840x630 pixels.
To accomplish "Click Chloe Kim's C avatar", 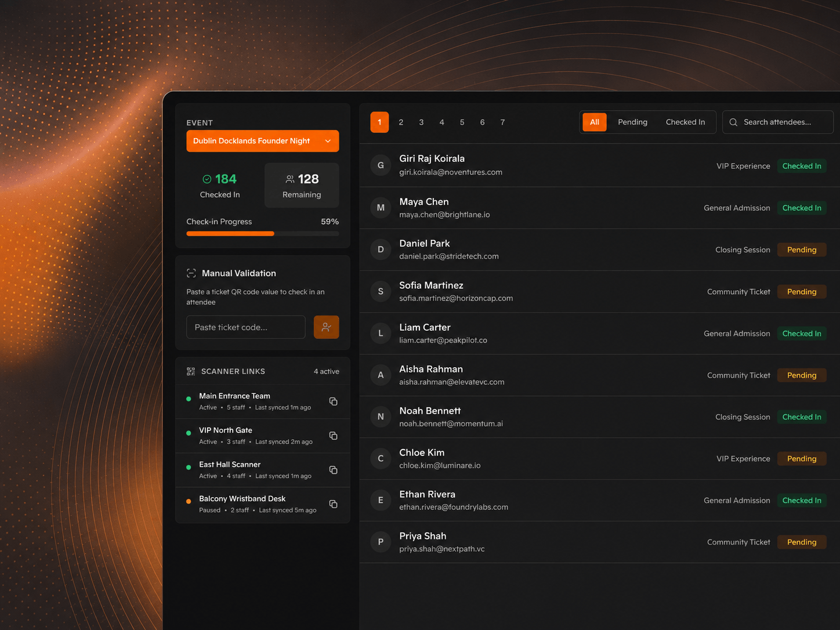I will click(x=381, y=458).
